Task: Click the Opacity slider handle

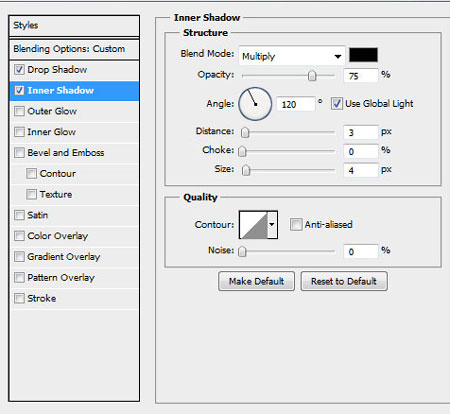Action: (312, 76)
